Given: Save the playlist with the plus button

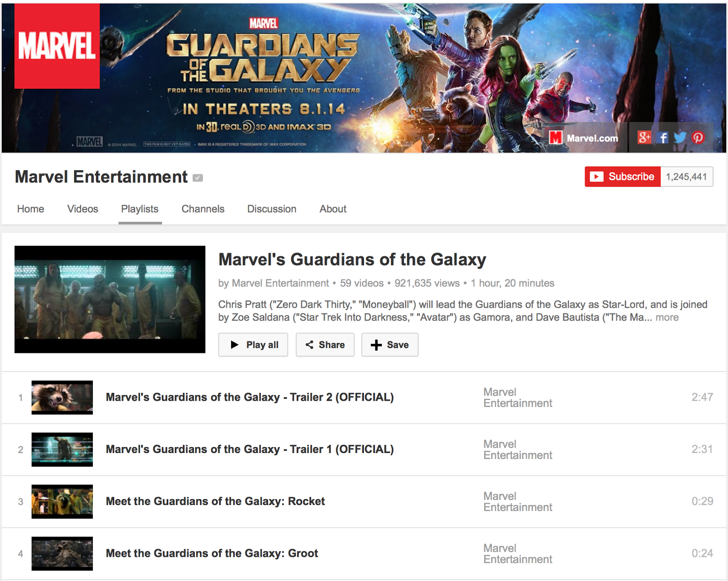Looking at the screenshot, I should [x=389, y=345].
